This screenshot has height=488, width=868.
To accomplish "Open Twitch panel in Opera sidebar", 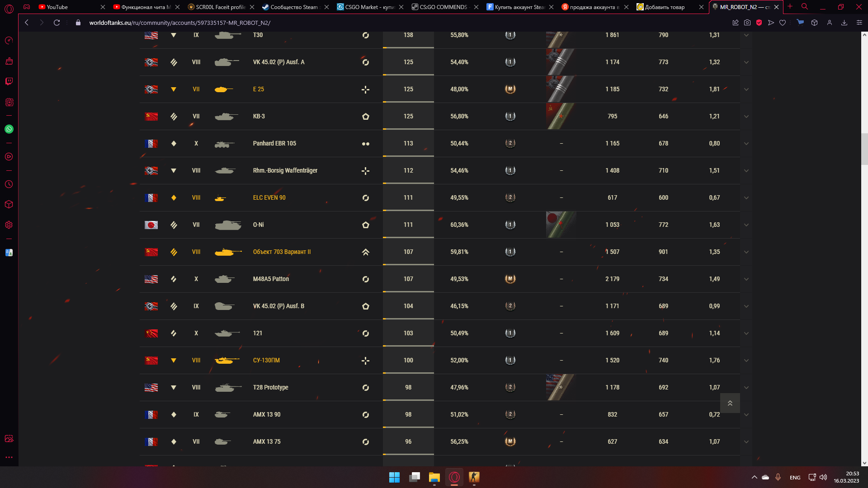I will click(9, 81).
